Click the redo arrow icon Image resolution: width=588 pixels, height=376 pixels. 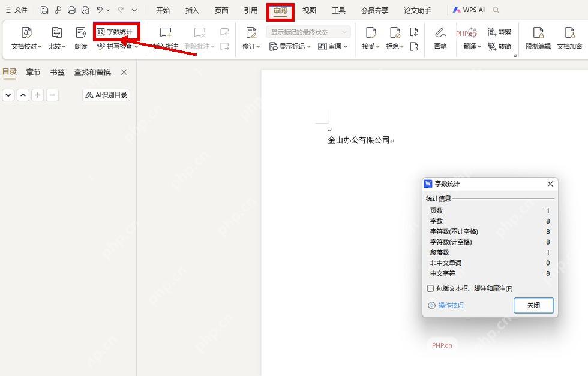(121, 10)
